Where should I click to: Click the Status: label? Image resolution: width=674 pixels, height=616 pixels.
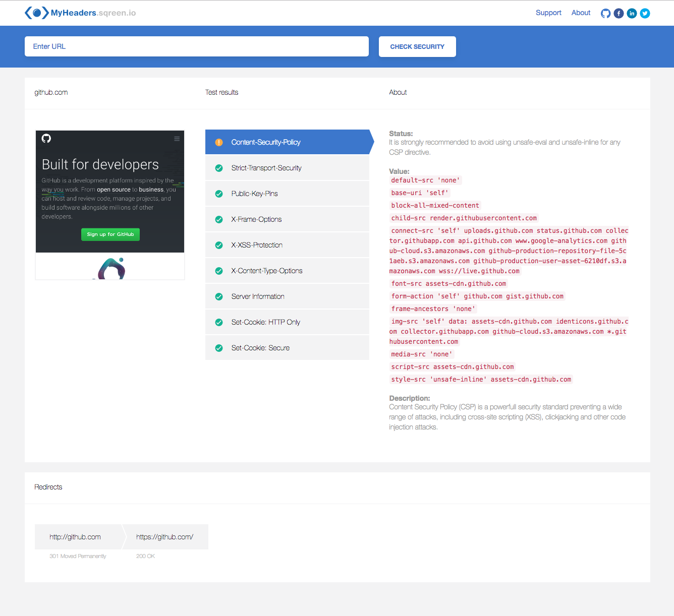(401, 134)
